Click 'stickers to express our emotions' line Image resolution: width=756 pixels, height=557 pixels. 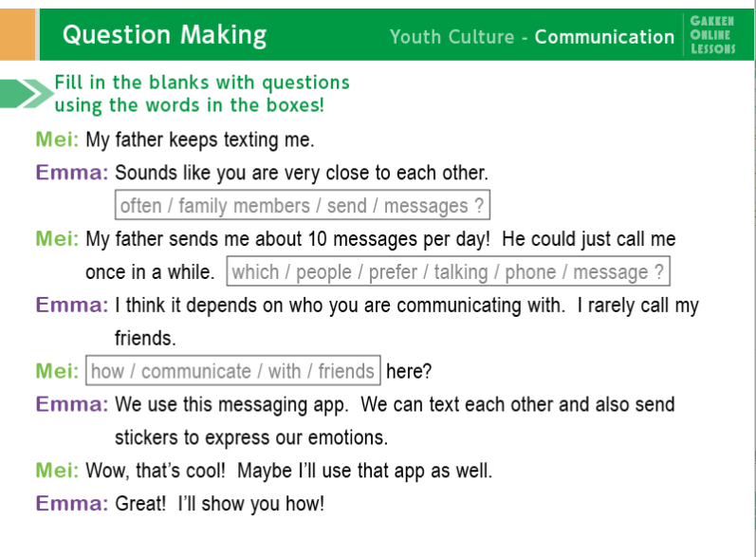pos(251,437)
